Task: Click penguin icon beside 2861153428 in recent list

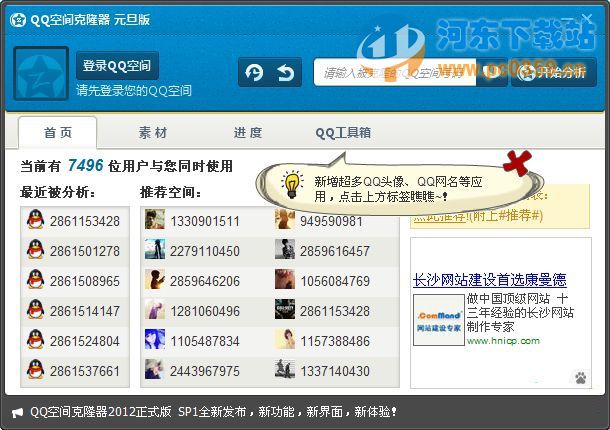Action: coord(35,219)
